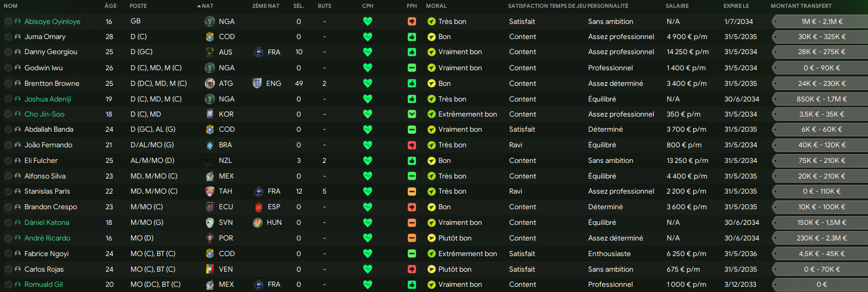Click the England badge in Brentton Browne's row

point(257,83)
